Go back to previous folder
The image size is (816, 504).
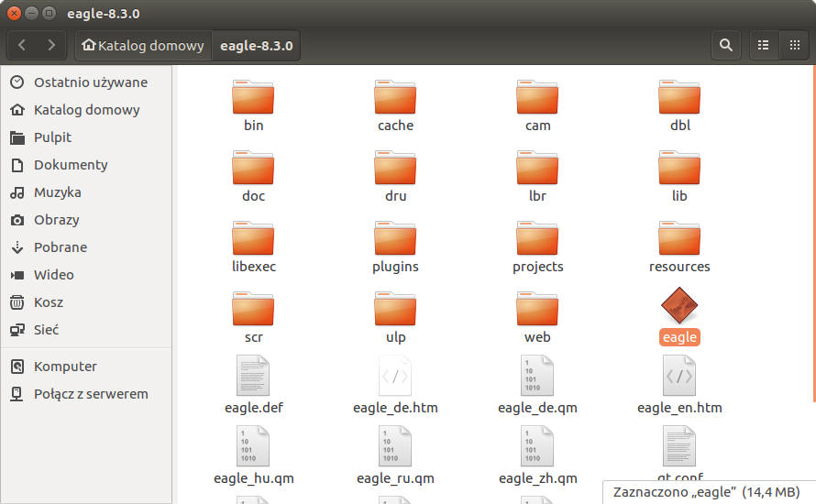[x=22, y=45]
